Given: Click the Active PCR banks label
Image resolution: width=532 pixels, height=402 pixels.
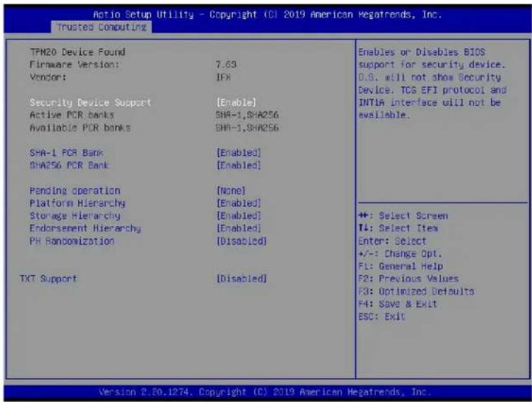Looking at the screenshot, I should tap(72, 115).
